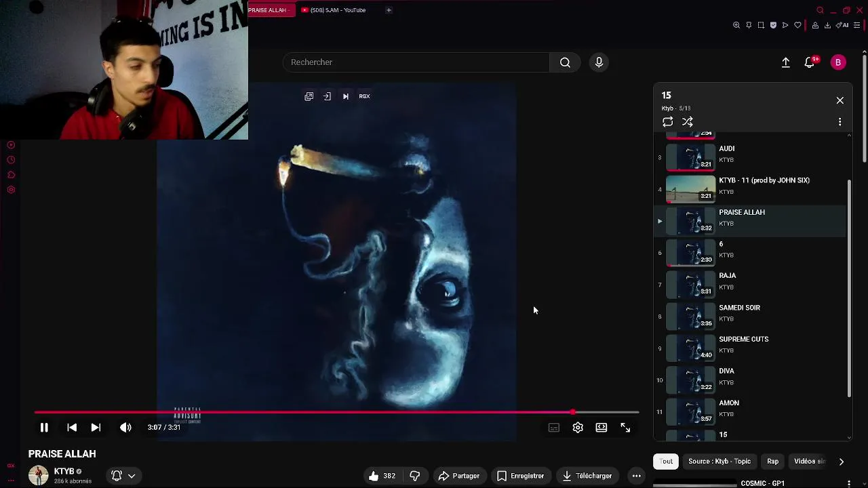The height and width of the screenshot is (488, 868).
Task: Open the browser downloads icon
Action: [x=827, y=25]
